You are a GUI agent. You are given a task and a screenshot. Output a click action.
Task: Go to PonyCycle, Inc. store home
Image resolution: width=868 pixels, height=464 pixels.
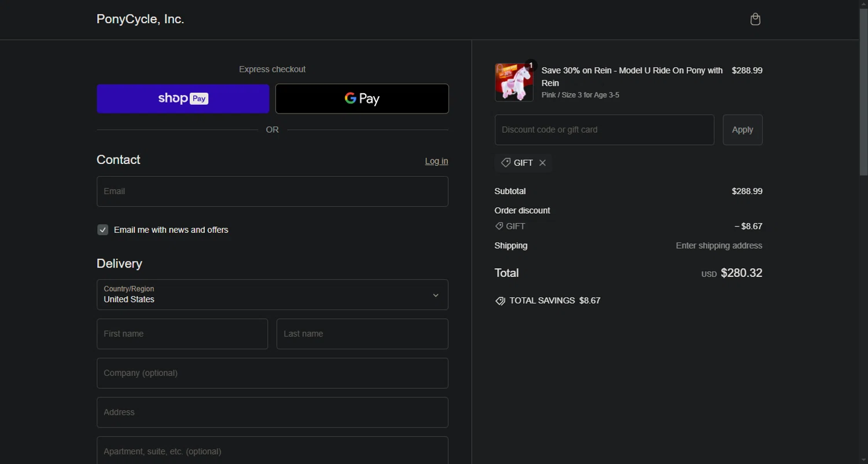[x=141, y=19]
